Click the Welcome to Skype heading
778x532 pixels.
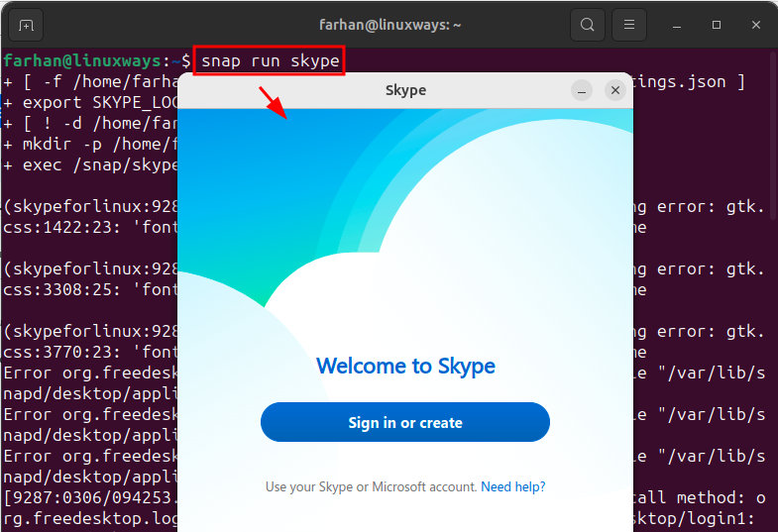tap(405, 367)
